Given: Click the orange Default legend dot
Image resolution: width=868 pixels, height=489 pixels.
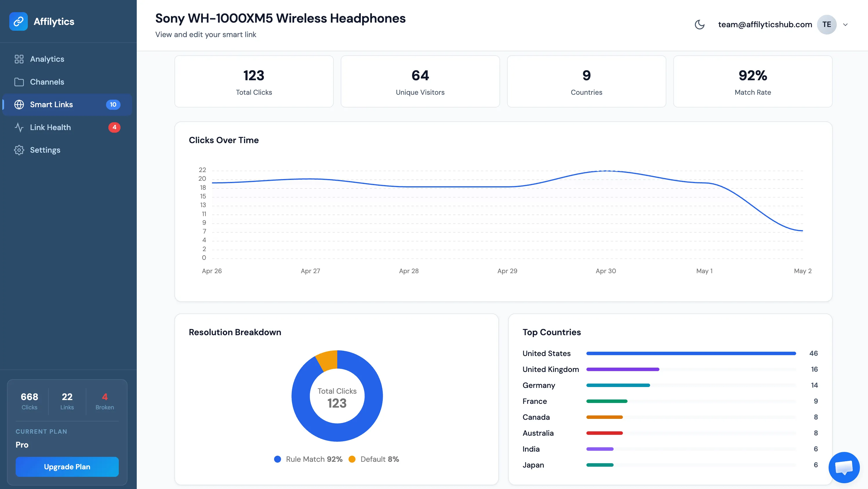Looking at the screenshot, I should (352, 459).
